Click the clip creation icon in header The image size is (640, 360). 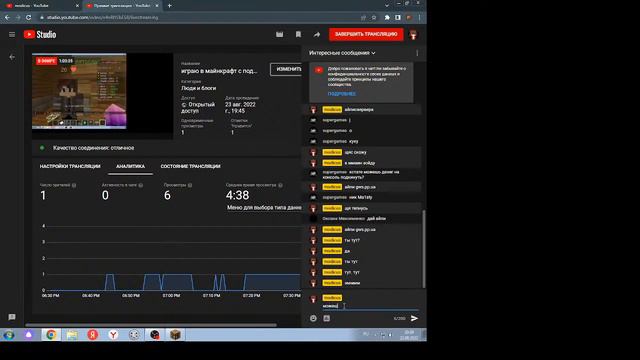tap(280, 35)
